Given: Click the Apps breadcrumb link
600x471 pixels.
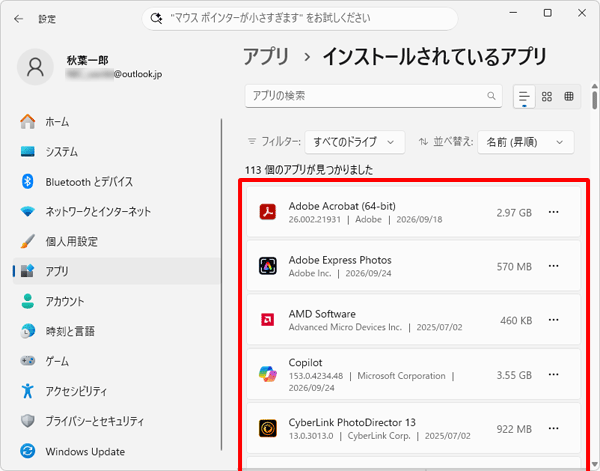Looking at the screenshot, I should tap(266, 57).
